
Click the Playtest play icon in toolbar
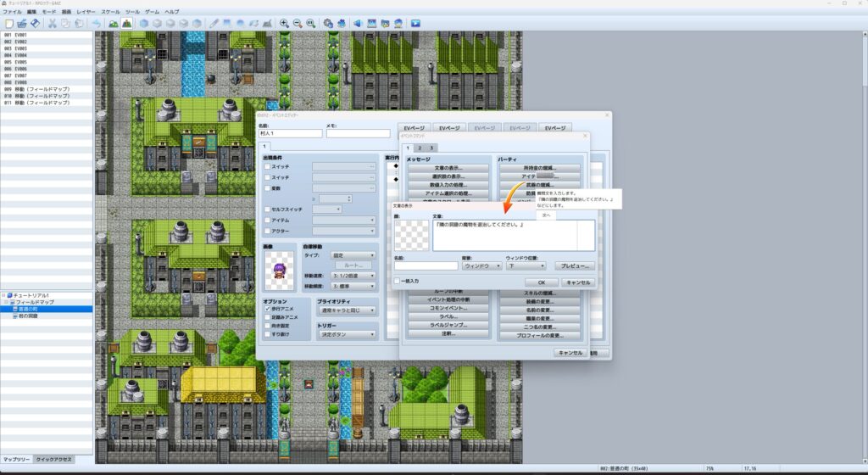click(415, 23)
